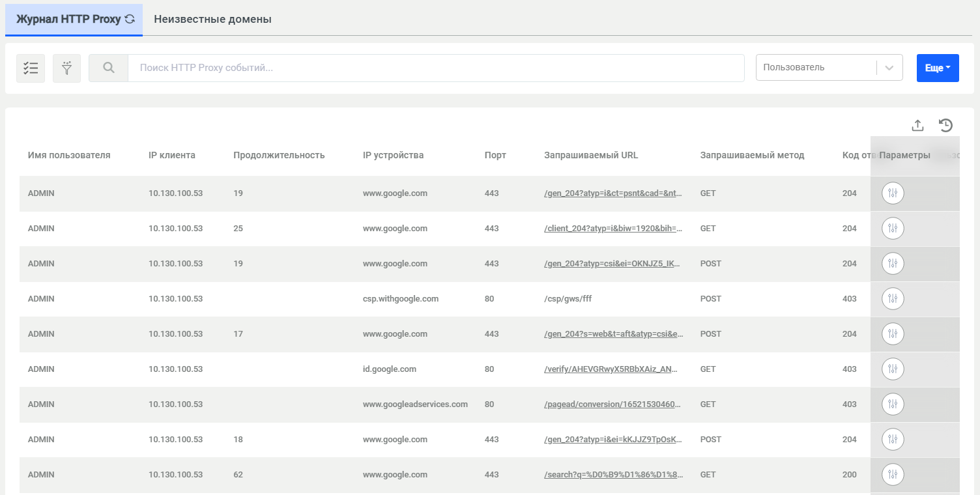Open the checklist column selection button

[31, 68]
